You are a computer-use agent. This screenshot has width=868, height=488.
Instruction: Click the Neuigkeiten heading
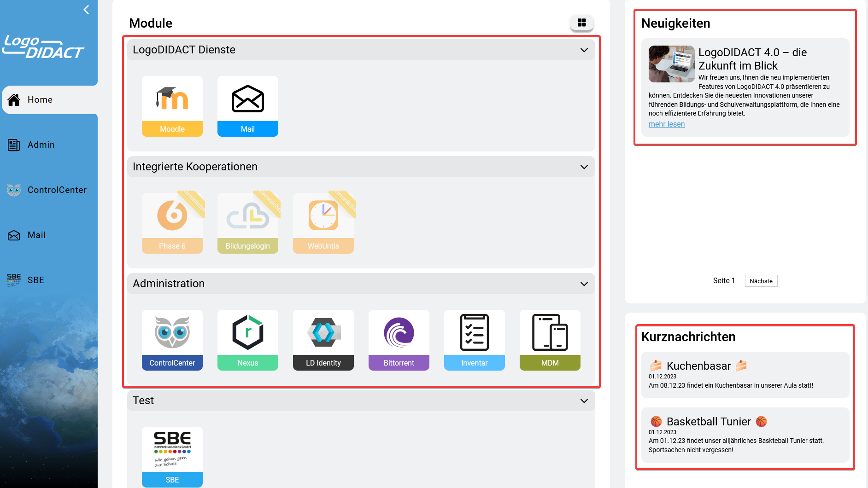pyautogui.click(x=676, y=23)
